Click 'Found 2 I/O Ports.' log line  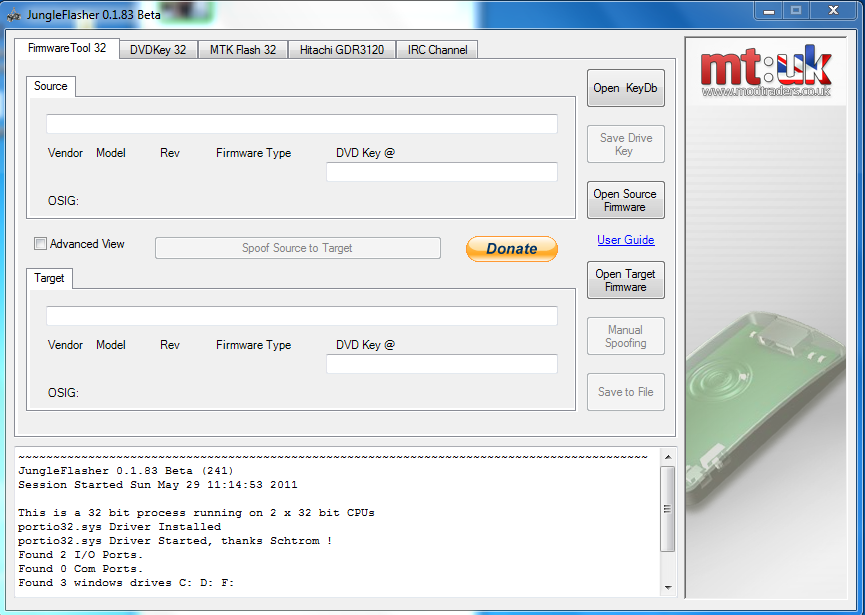[x=81, y=555]
